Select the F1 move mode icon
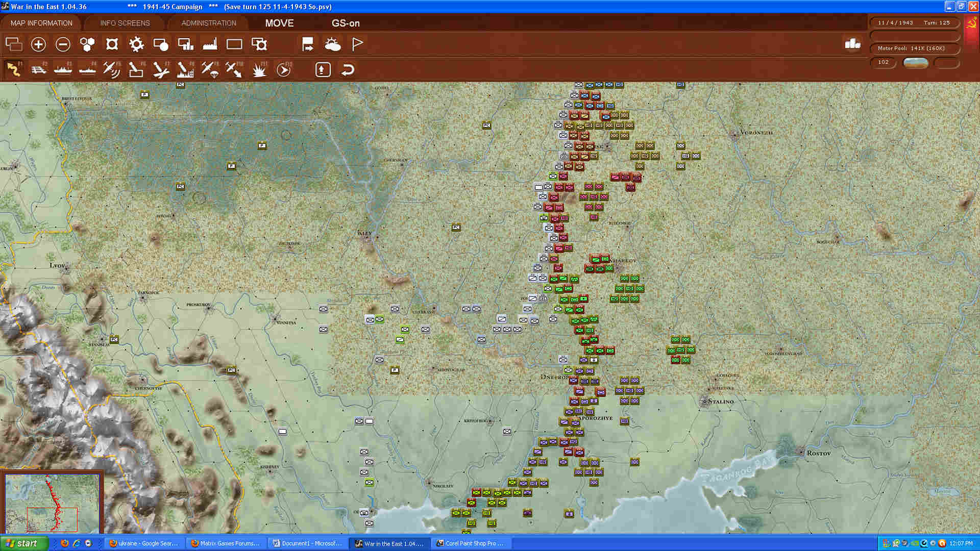The height and width of the screenshot is (551, 980). click(x=14, y=69)
